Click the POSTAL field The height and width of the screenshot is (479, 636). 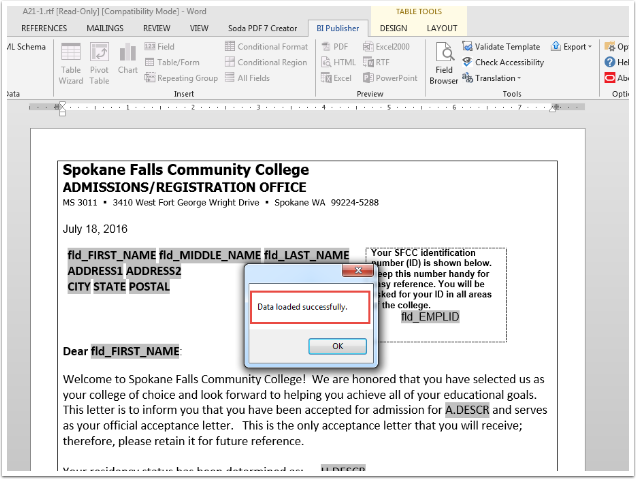click(149, 287)
